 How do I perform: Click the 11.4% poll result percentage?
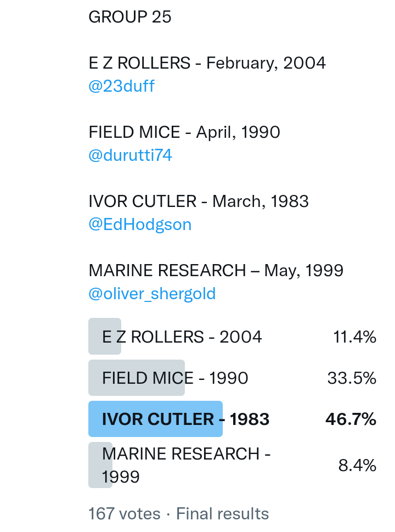click(x=354, y=337)
